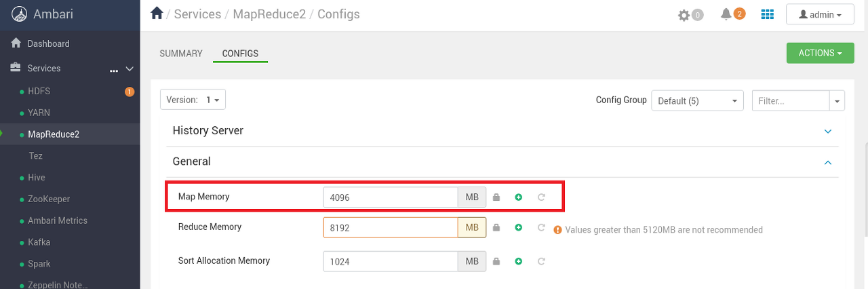
Task: Open HDFS service in sidebar
Action: tap(39, 91)
